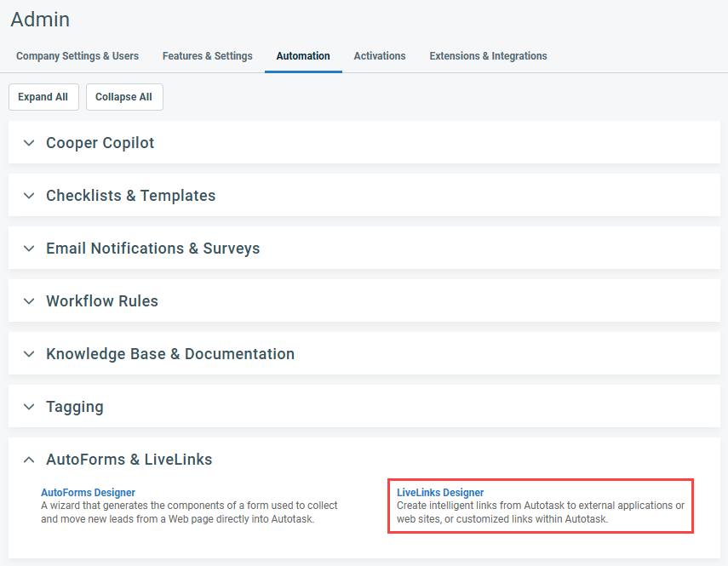Click the chevron beside Knowledge Base & Documentation

click(29, 354)
